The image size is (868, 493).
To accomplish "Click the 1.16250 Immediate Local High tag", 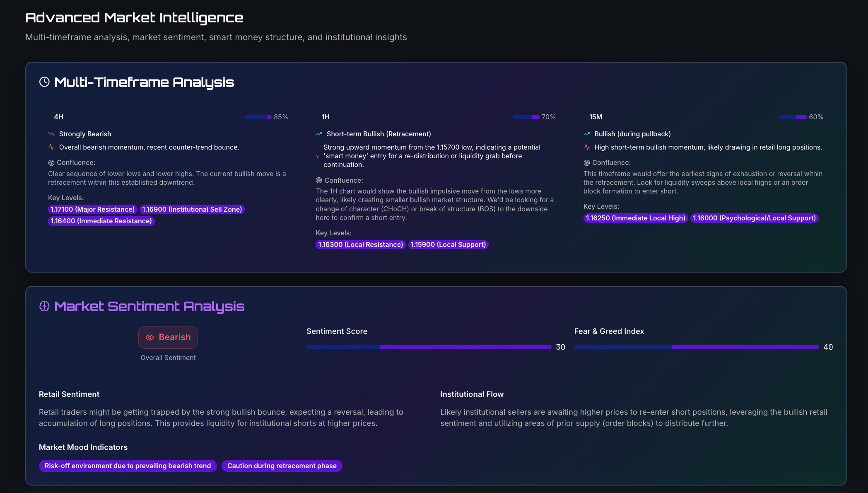I will click(635, 218).
